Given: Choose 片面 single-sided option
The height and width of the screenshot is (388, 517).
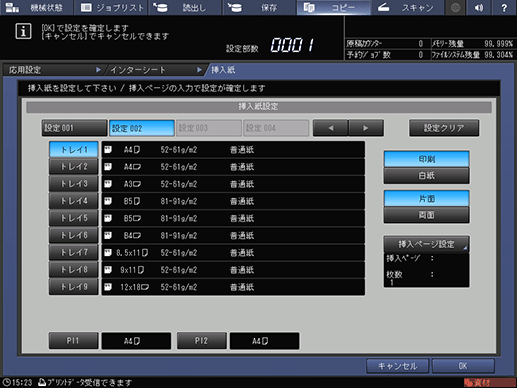Looking at the screenshot, I should [x=427, y=199].
